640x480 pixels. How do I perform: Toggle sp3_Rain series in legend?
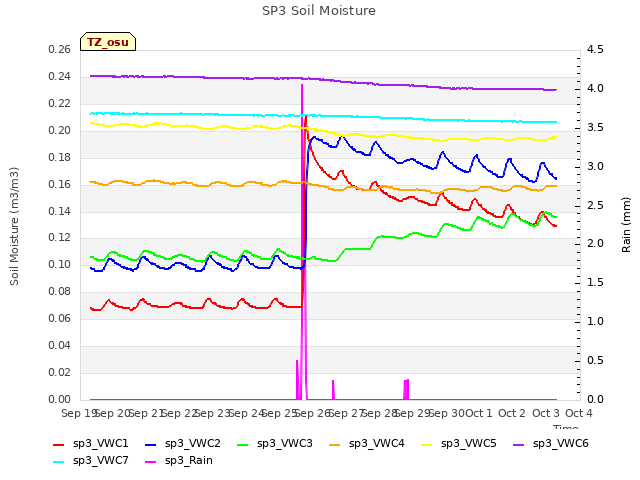click(x=179, y=461)
